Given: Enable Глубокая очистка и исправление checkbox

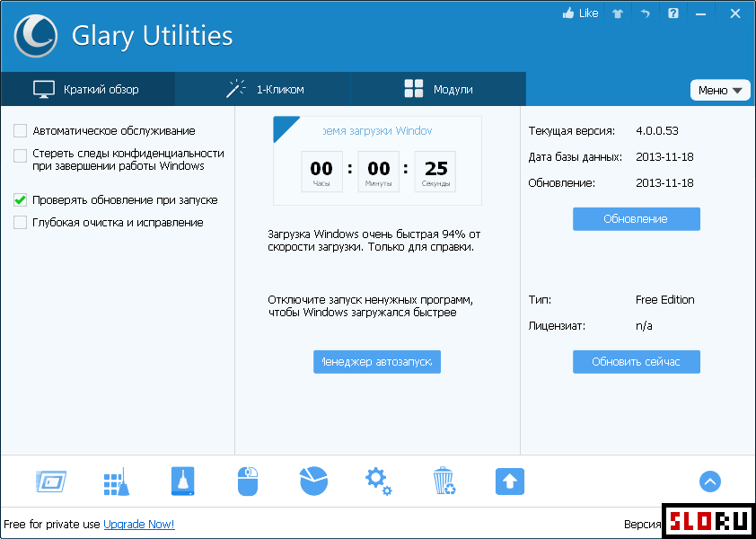Looking at the screenshot, I should tap(20, 223).
